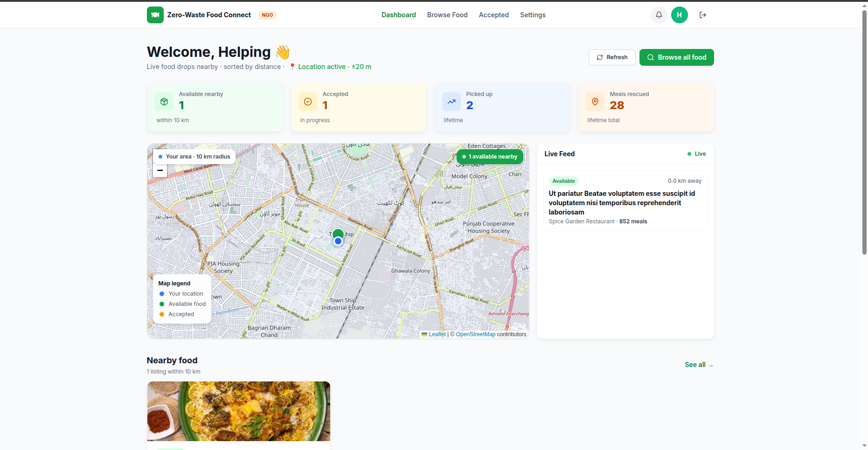The width and height of the screenshot is (868, 450).
Task: Click the green available food map marker
Action: pos(338,234)
